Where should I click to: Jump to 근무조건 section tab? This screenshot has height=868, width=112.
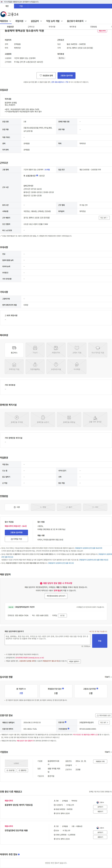[31, 27]
